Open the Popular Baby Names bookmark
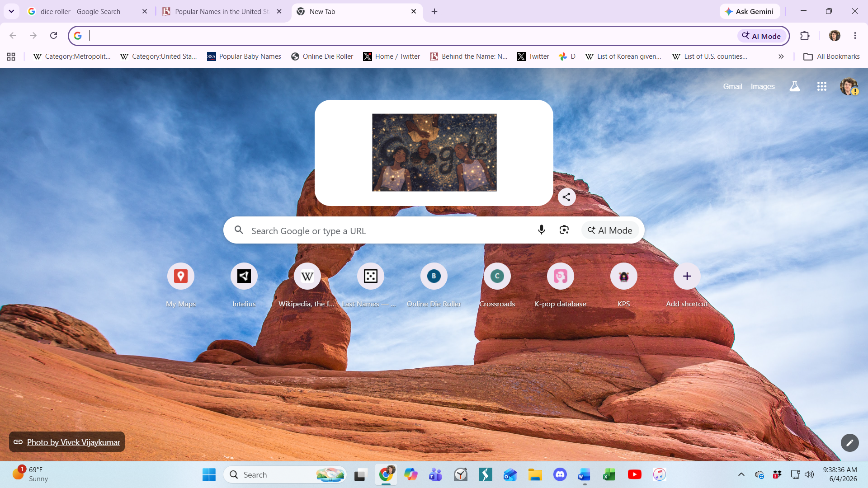 click(x=244, y=56)
